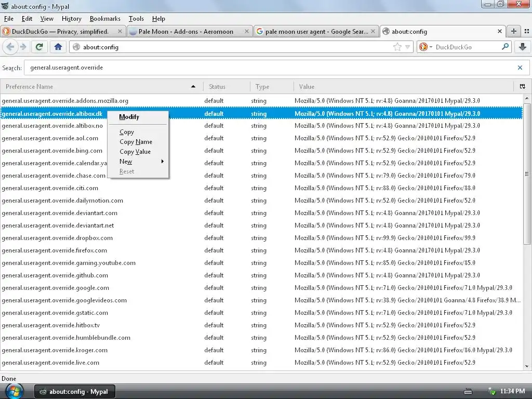Choose Modify in the context menu
Image resolution: width=532 pixels, height=399 pixels.
[x=138, y=117]
